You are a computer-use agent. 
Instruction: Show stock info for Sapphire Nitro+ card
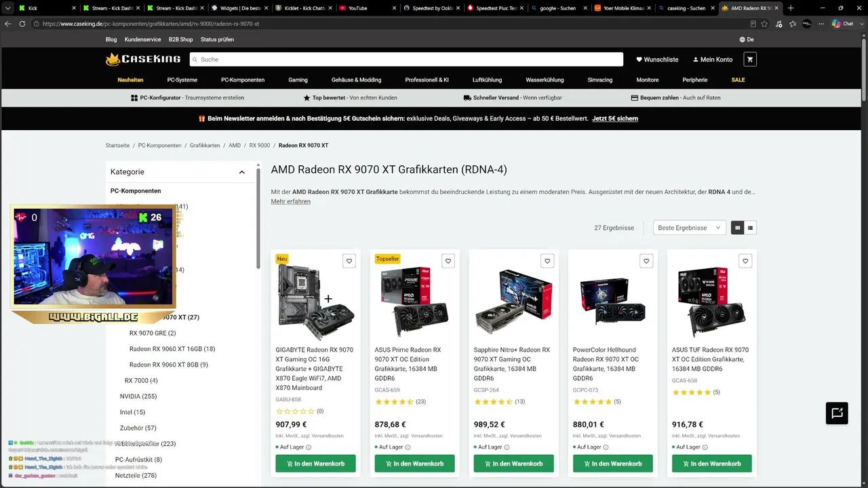(x=507, y=447)
